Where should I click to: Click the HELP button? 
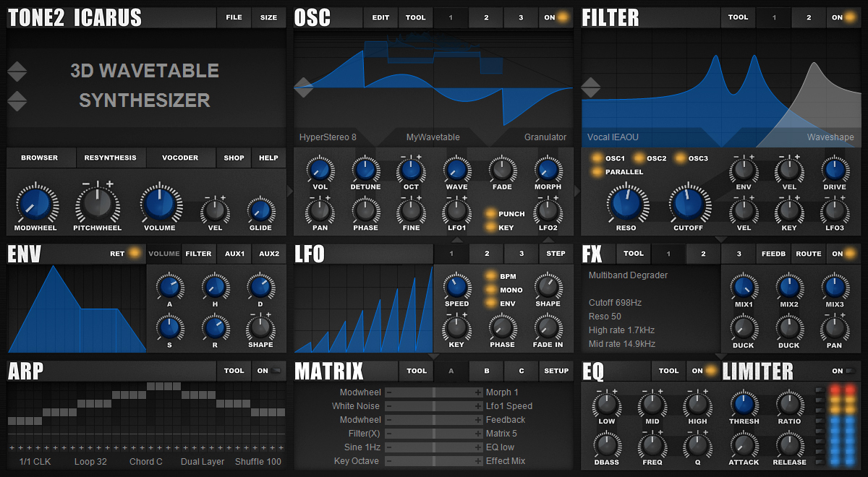268,158
